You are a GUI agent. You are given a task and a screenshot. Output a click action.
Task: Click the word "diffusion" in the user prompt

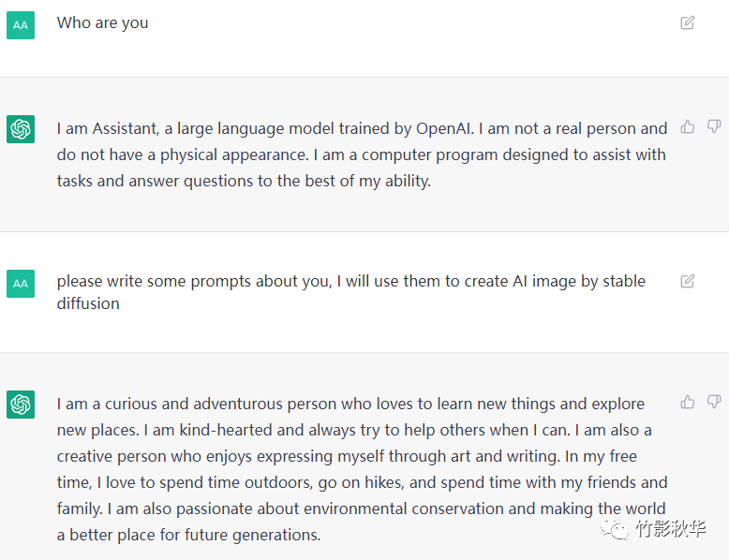point(88,303)
